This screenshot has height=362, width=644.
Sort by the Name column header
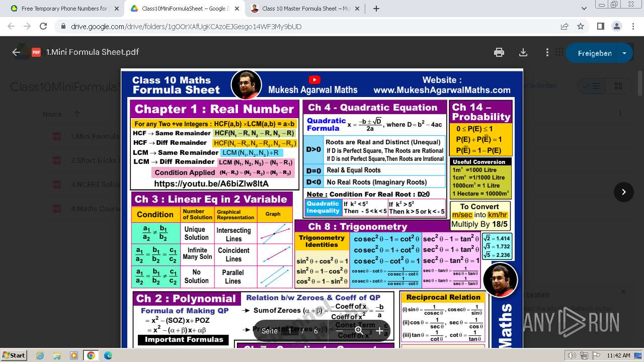coord(52,114)
